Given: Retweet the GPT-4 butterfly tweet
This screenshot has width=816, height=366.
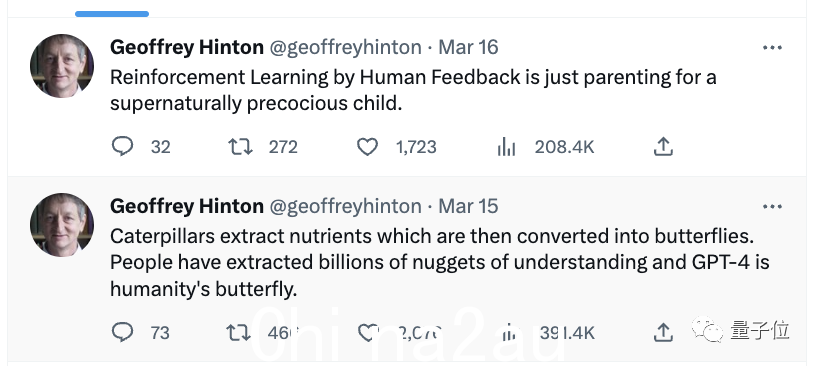Looking at the screenshot, I should coord(239,332).
